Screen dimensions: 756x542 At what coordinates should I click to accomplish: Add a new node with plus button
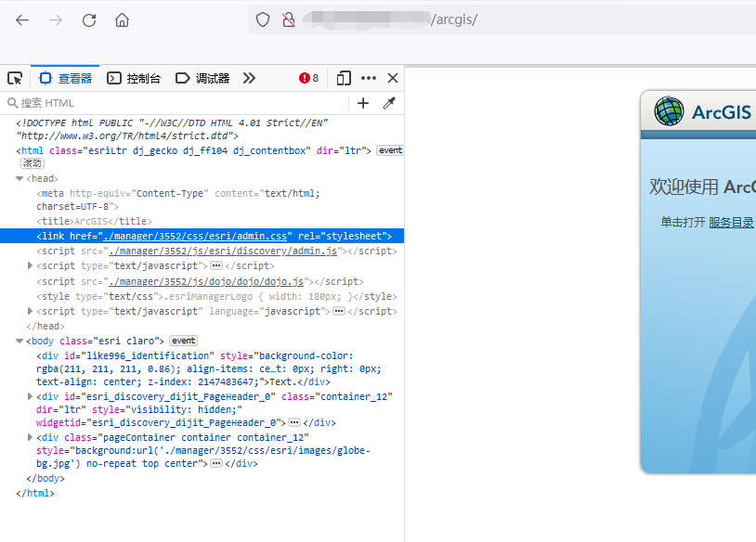[x=363, y=103]
